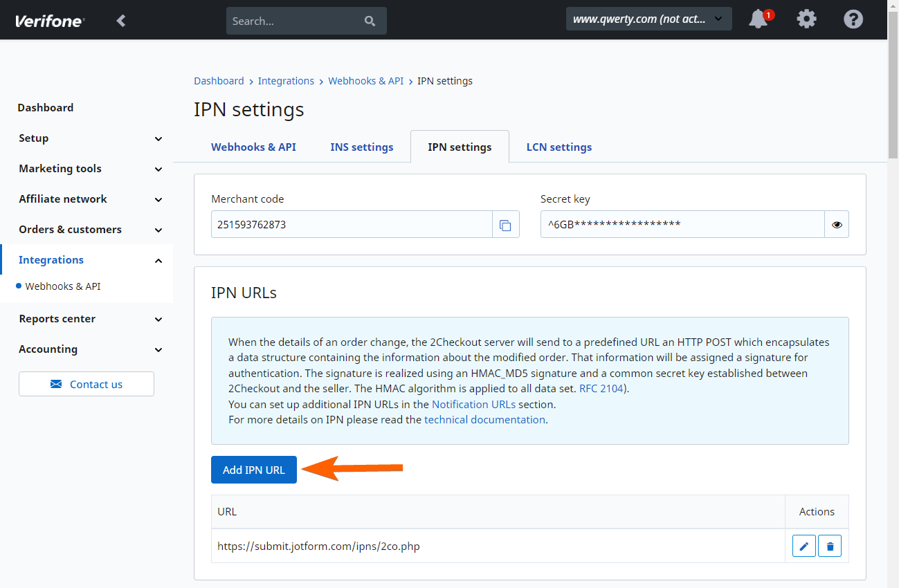899x588 pixels.
Task: Reveal the secret key with eye icon
Action: (837, 225)
